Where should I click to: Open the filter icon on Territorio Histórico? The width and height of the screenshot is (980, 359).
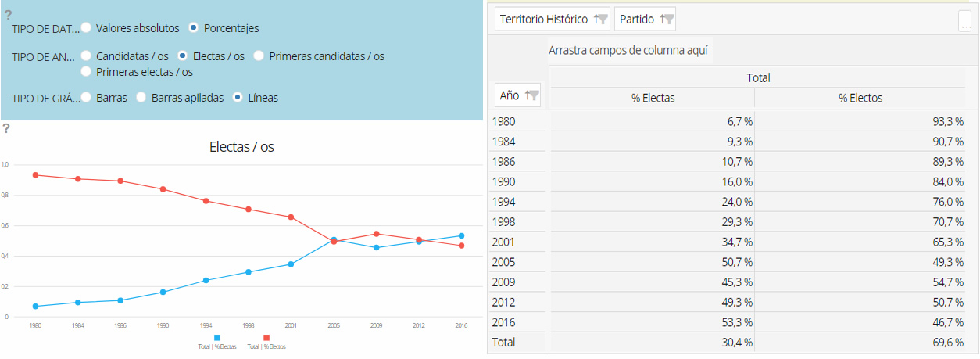(601, 19)
